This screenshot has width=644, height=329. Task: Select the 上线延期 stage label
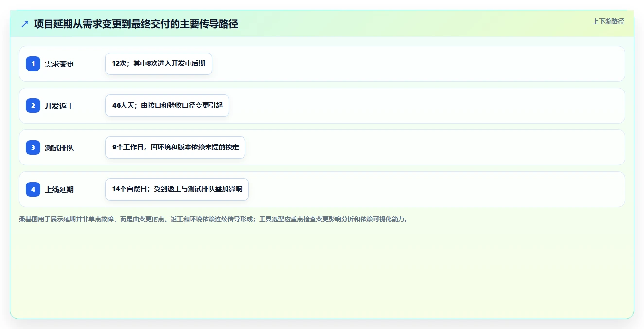[59, 189]
